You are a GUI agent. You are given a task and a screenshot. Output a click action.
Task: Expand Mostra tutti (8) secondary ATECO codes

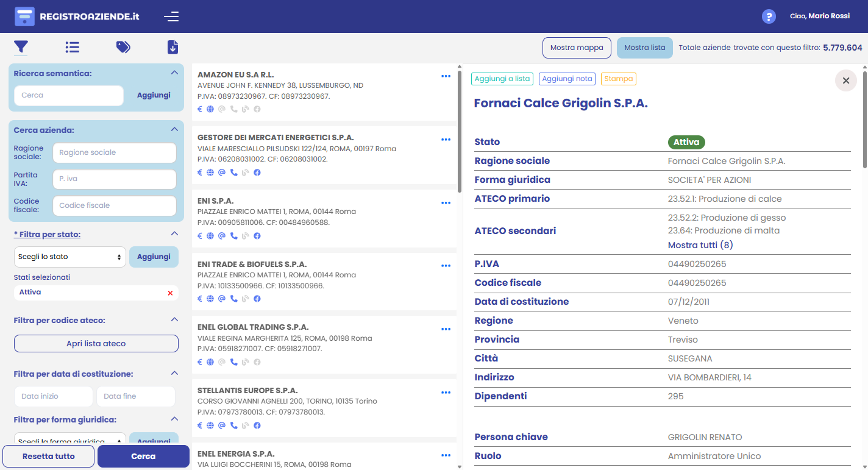click(700, 245)
